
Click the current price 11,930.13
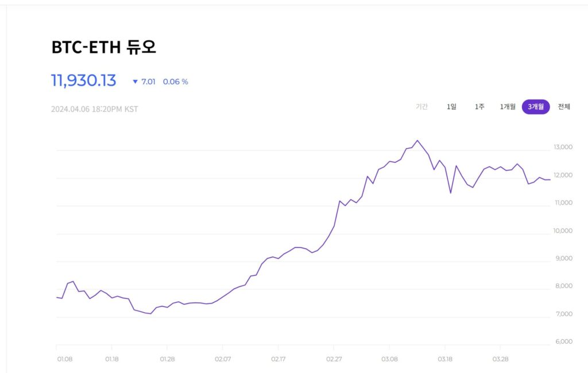[x=84, y=80]
